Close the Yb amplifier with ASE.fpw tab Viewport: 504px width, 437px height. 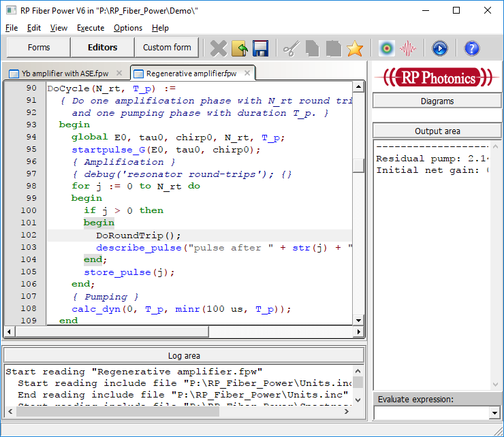coord(119,73)
